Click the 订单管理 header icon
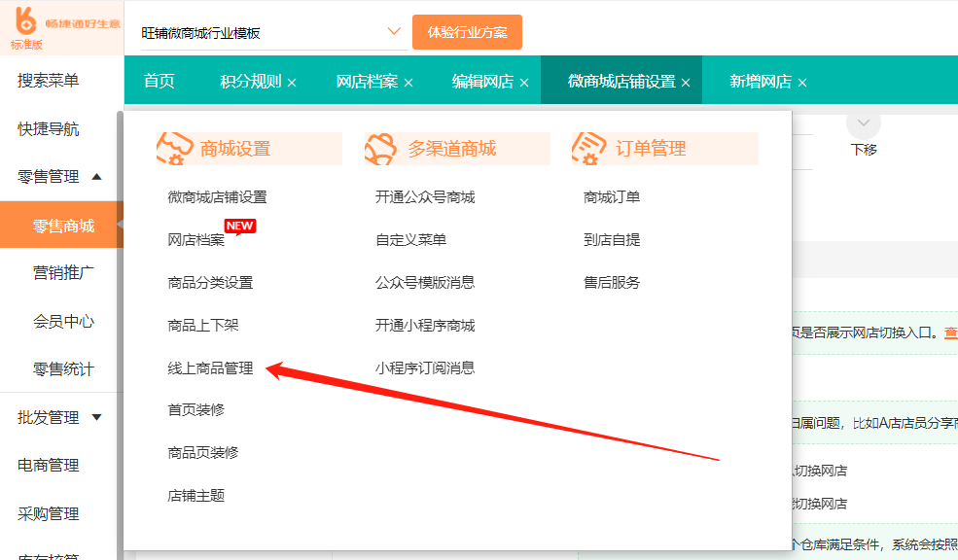The height and width of the screenshot is (560, 958). [x=589, y=148]
